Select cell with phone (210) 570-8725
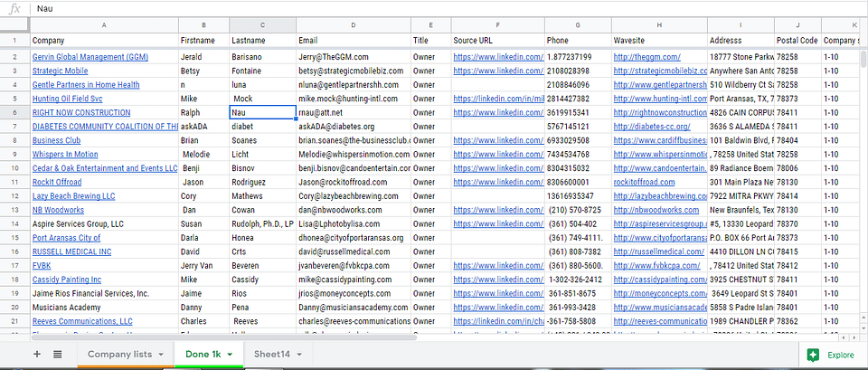 pyautogui.click(x=578, y=210)
